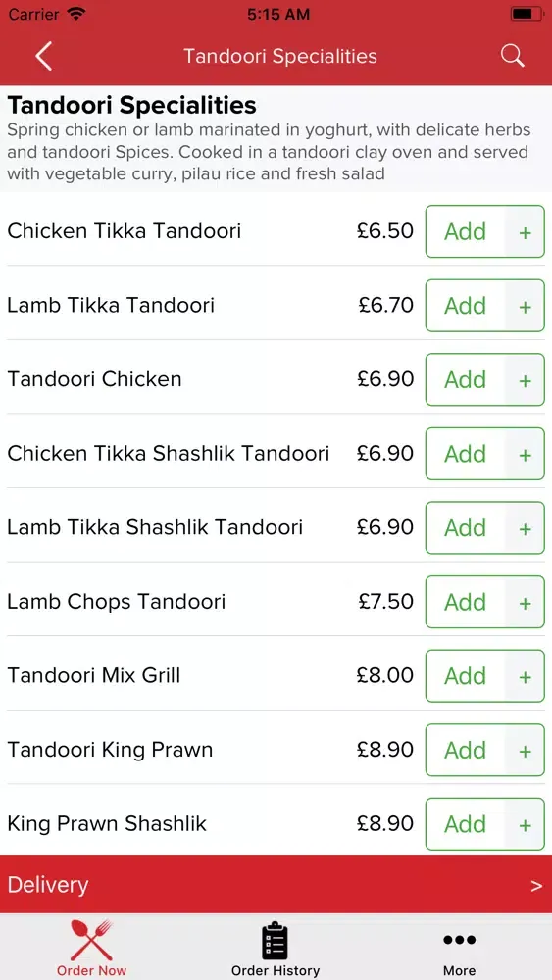The image size is (552, 980).
Task: Switch to the More tab label
Action: tap(460, 970)
